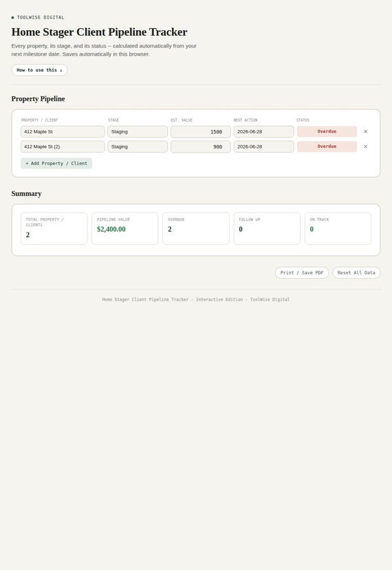The image size is (392, 570).
Task: Select next action date for 412 Maple St
Action: tap(263, 131)
